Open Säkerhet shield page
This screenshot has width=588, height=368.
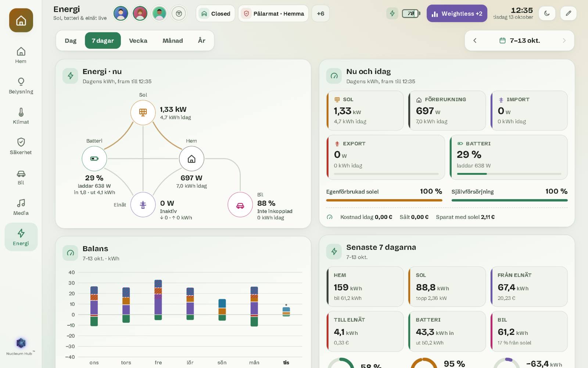[21, 146]
